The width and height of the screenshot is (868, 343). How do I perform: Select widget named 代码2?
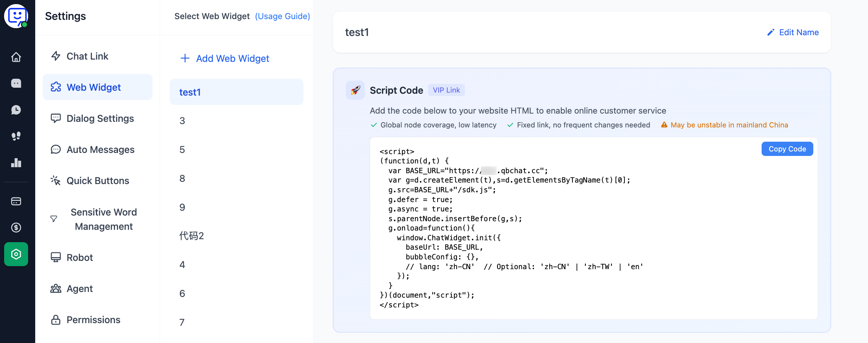(236, 236)
